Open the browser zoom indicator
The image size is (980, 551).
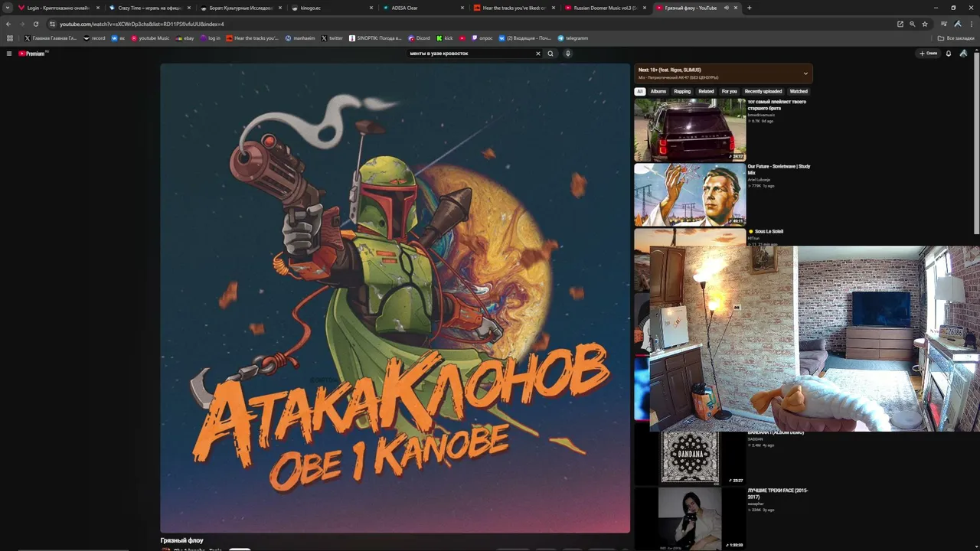point(912,24)
